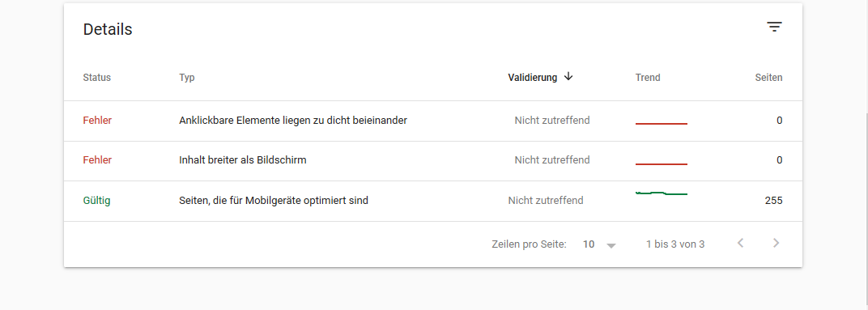
Task: Click the 255 pages count
Action: tap(773, 201)
